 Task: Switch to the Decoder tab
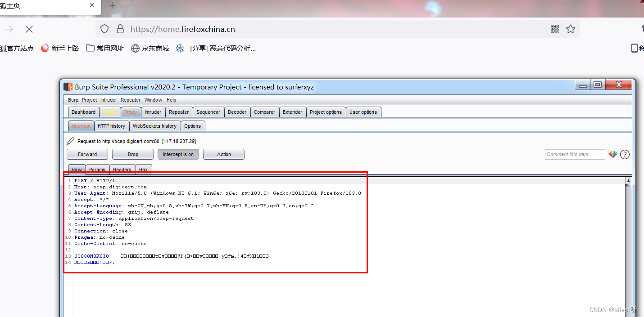click(237, 112)
